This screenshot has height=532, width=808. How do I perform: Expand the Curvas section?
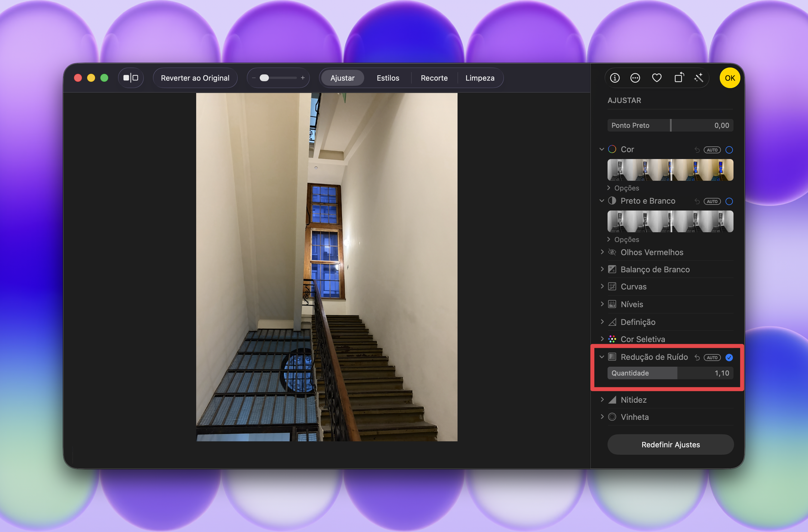point(602,287)
